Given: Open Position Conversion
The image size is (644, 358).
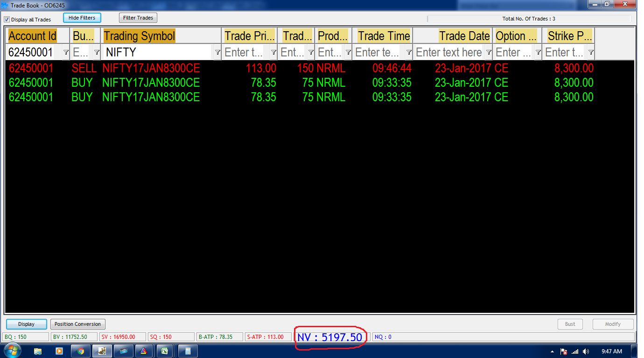Looking at the screenshot, I should [77, 324].
